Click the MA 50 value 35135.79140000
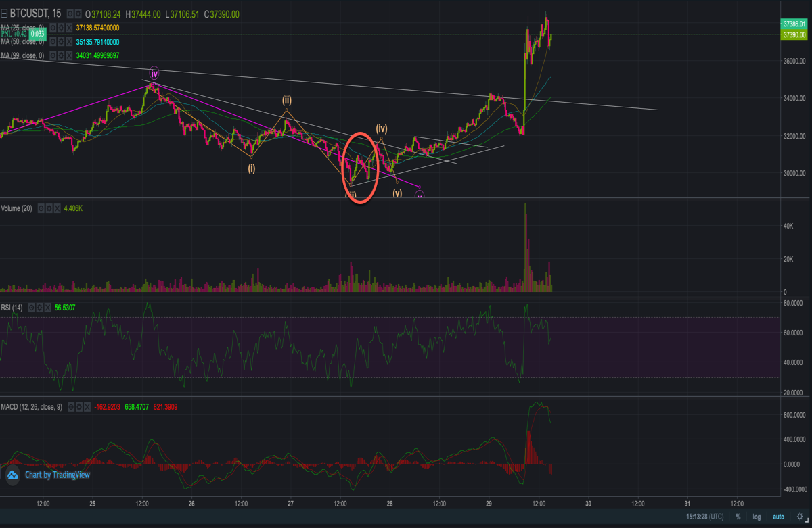The image size is (812, 528). pyautogui.click(x=97, y=41)
